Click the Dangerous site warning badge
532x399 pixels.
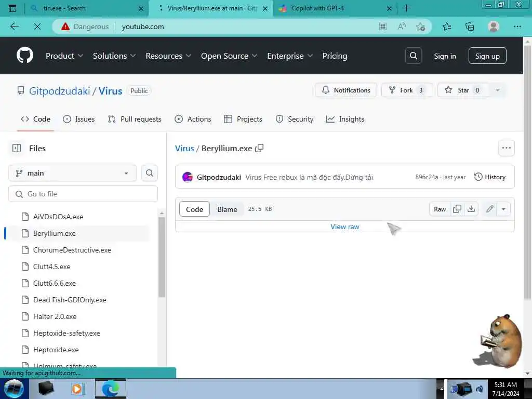[85, 26]
